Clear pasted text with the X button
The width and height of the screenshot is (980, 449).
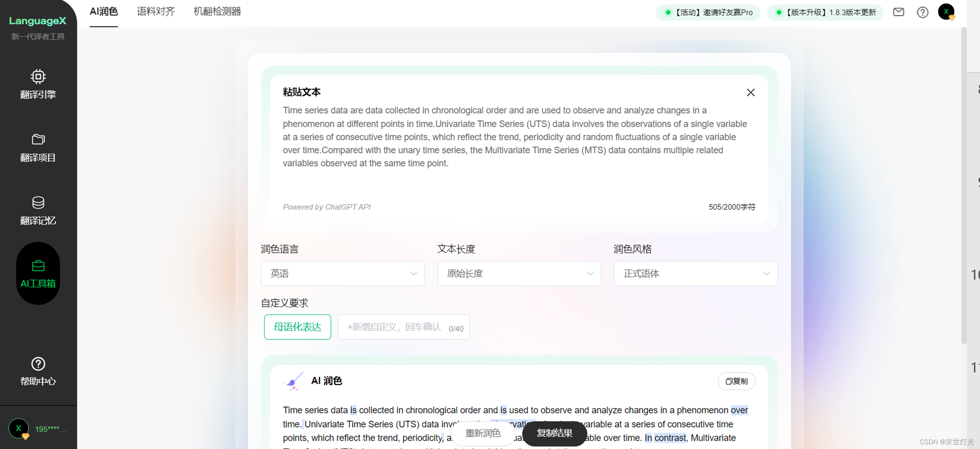pos(750,93)
